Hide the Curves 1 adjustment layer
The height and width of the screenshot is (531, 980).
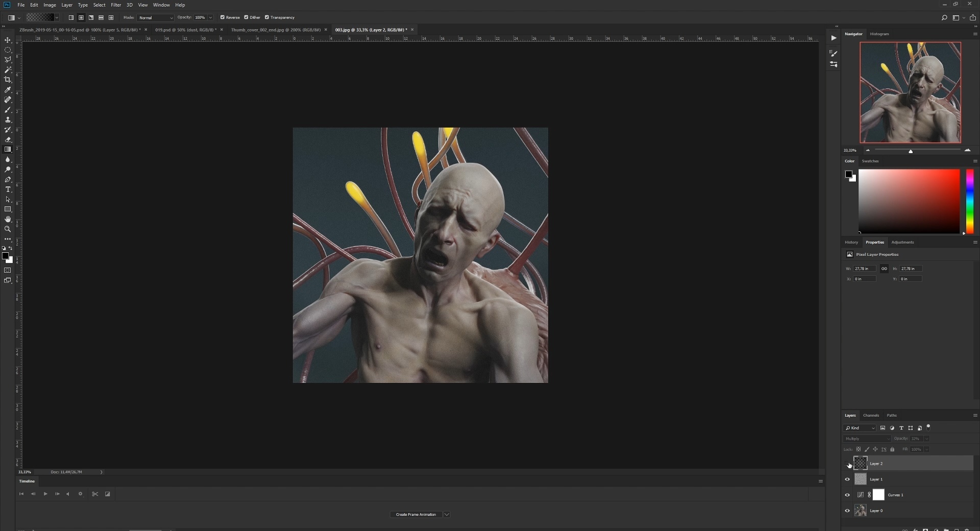tap(847, 495)
